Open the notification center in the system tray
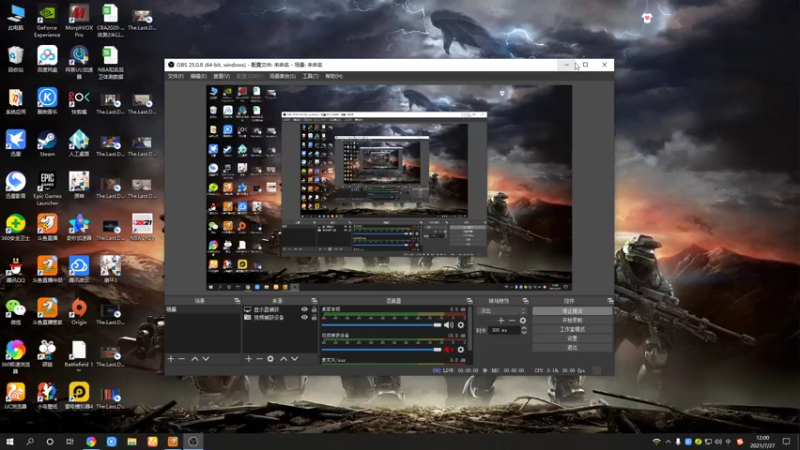The image size is (800, 450). 786,441
